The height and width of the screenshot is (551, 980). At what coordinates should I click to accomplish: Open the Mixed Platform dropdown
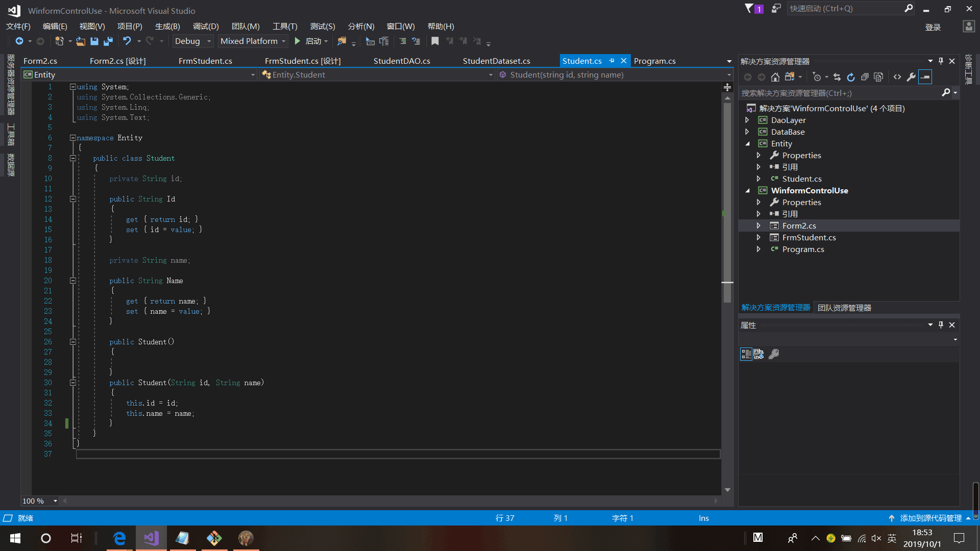284,41
